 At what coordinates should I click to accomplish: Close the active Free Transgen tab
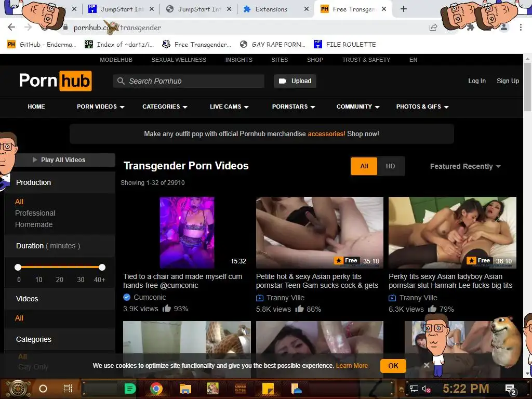[x=384, y=9]
